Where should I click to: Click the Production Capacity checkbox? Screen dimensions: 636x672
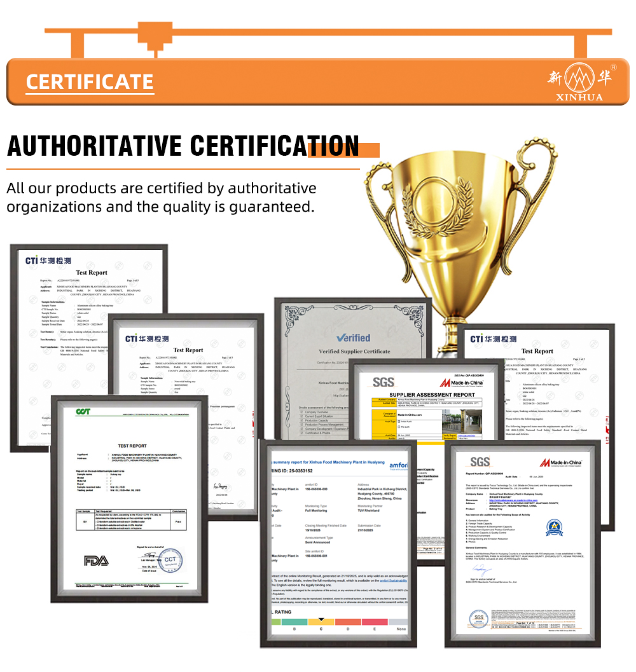[x=301, y=420]
